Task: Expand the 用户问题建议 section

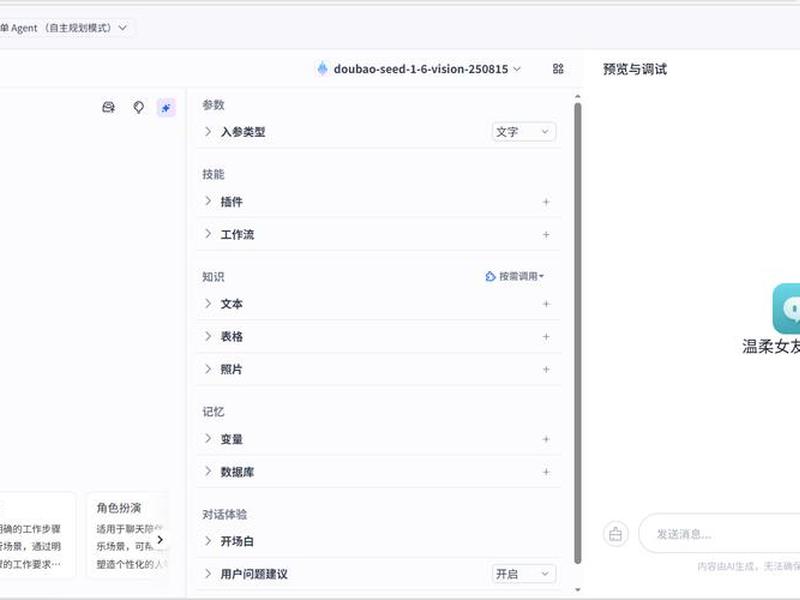Action: click(208, 573)
